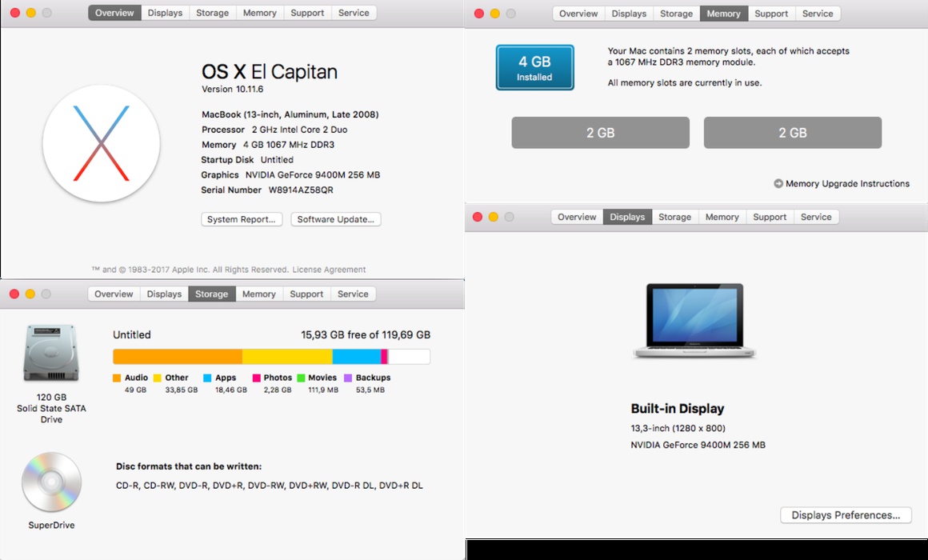Open Software Update

(335, 219)
